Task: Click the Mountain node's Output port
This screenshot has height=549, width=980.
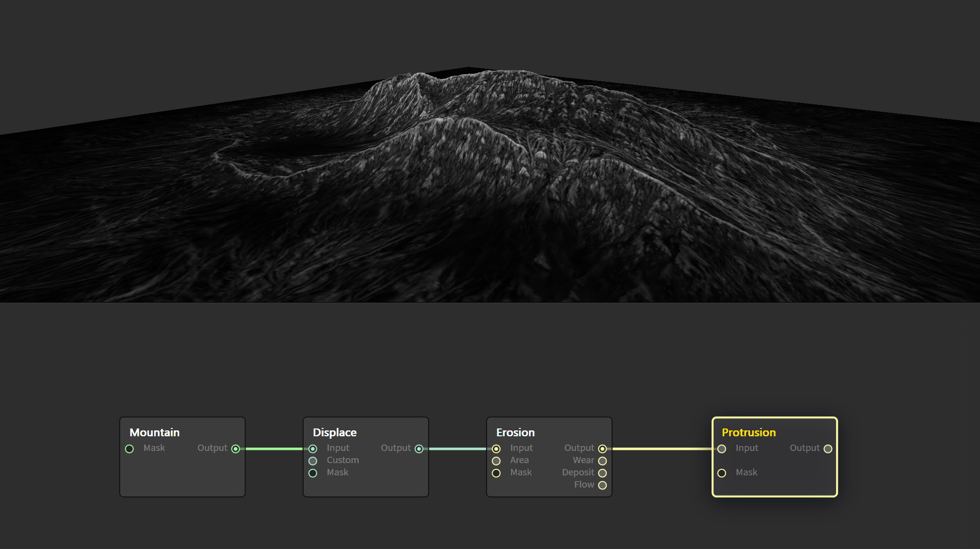Action: click(x=236, y=448)
